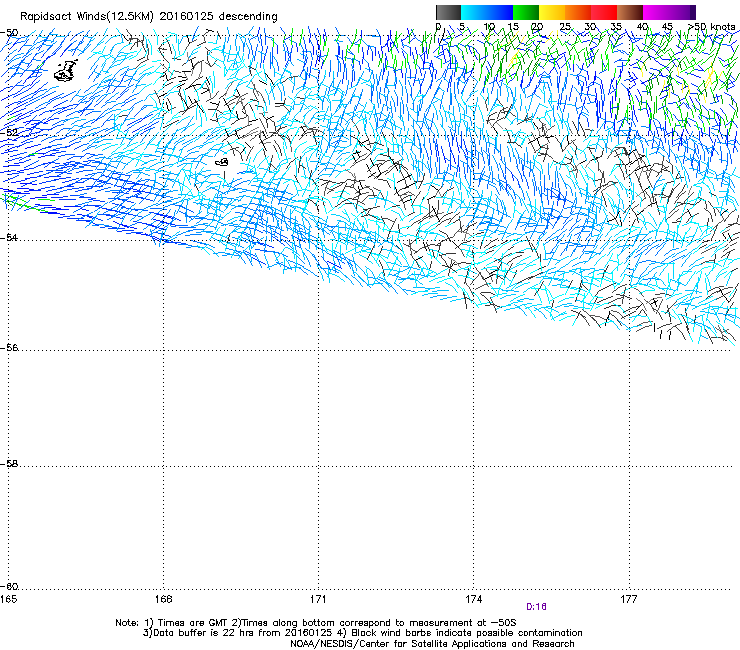Screen dimensions: 740x650
Task: Click the '>50 knots' legend label
Action: coord(711,27)
